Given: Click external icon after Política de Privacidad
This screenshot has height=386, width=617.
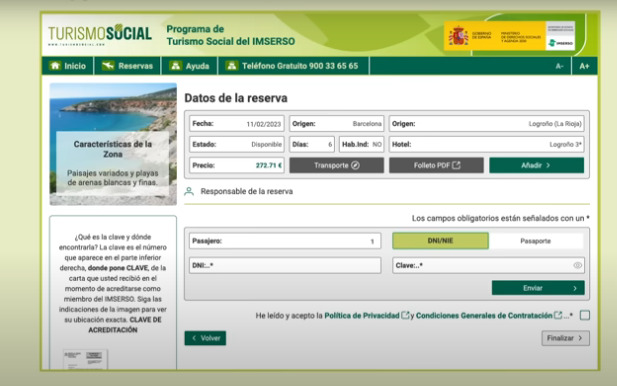Looking at the screenshot, I should coord(405,315).
